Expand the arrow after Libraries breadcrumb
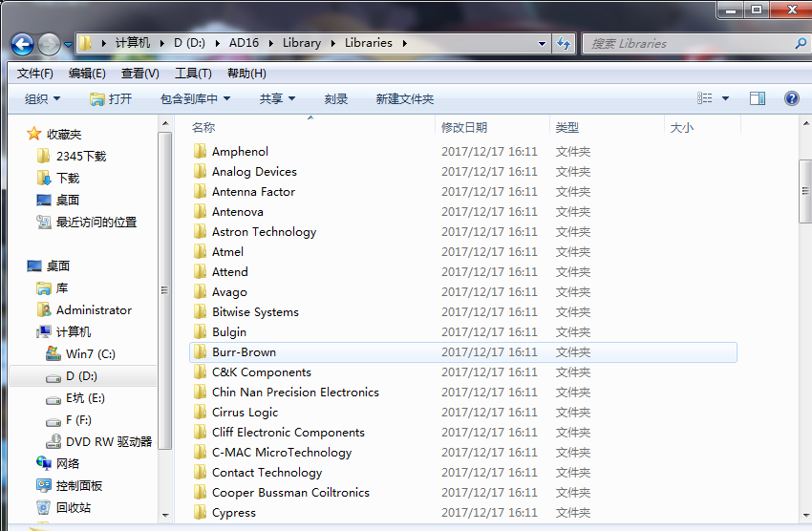 [x=404, y=44]
